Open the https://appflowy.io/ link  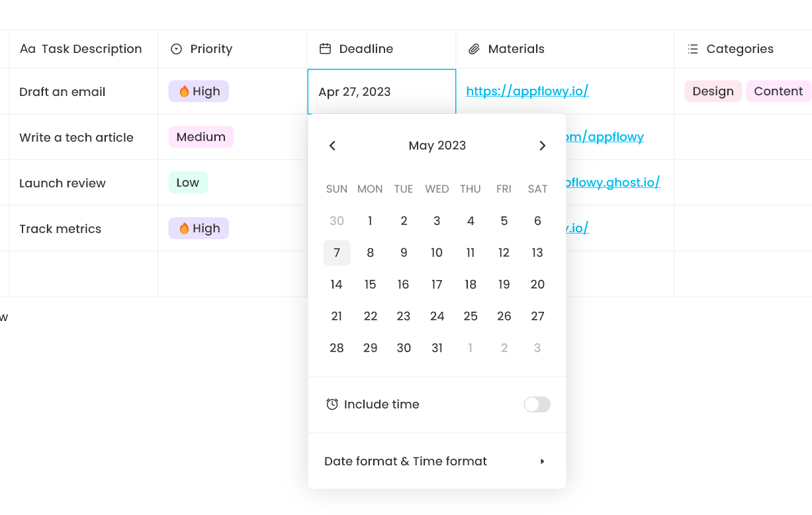tap(527, 91)
